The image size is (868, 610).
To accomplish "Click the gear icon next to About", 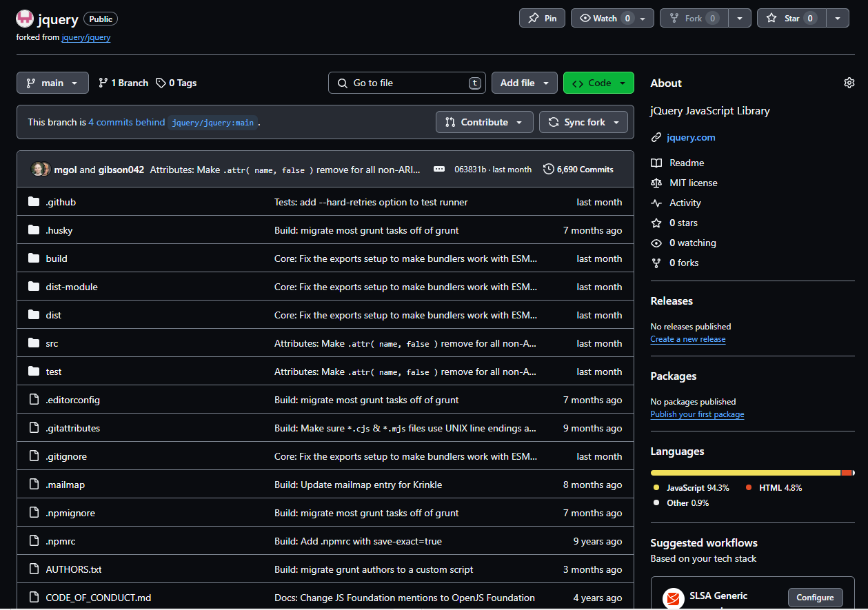I will (x=849, y=83).
